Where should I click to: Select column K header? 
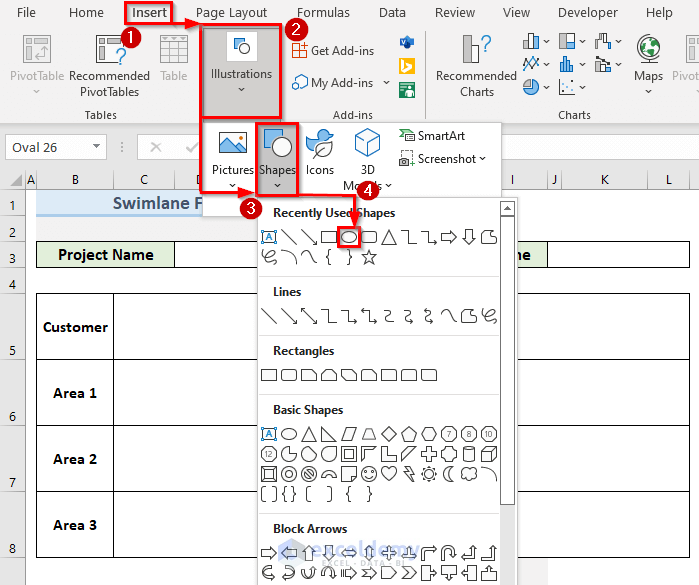(x=604, y=180)
